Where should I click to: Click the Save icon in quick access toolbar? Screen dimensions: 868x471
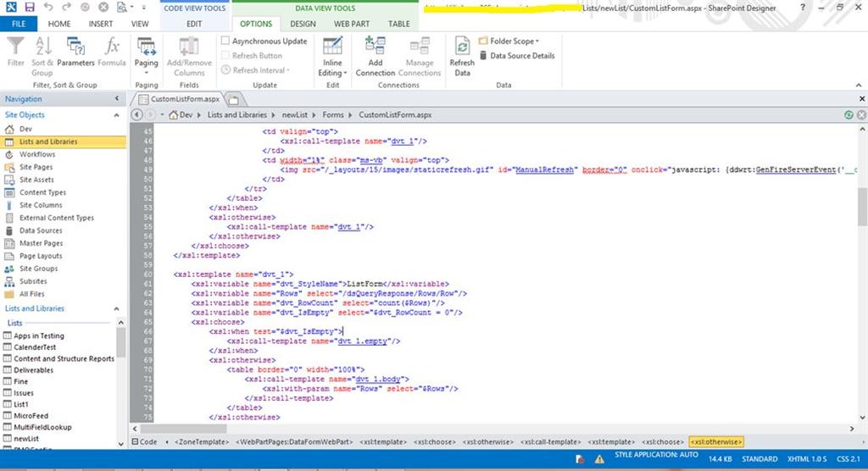pyautogui.click(x=29, y=7)
